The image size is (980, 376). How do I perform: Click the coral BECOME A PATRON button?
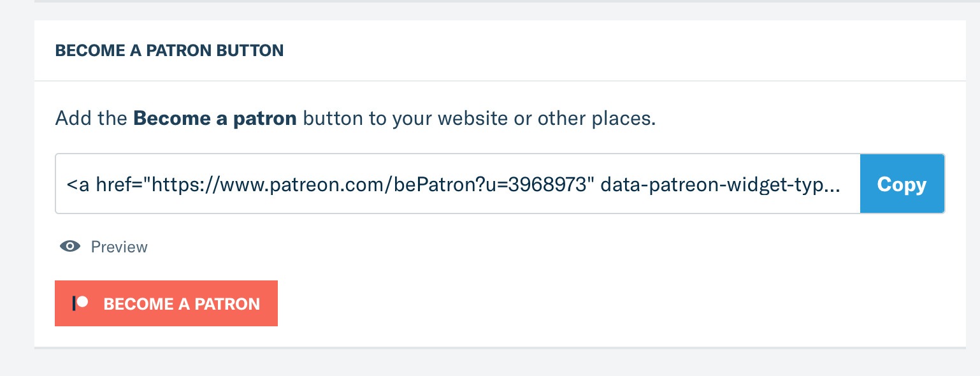pyautogui.click(x=166, y=303)
